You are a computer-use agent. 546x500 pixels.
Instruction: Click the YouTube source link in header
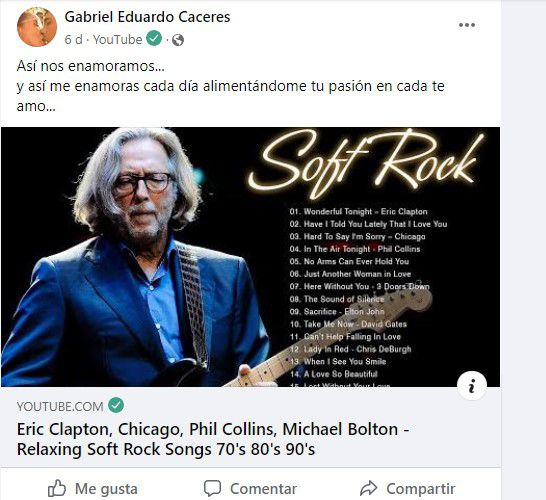point(117,39)
